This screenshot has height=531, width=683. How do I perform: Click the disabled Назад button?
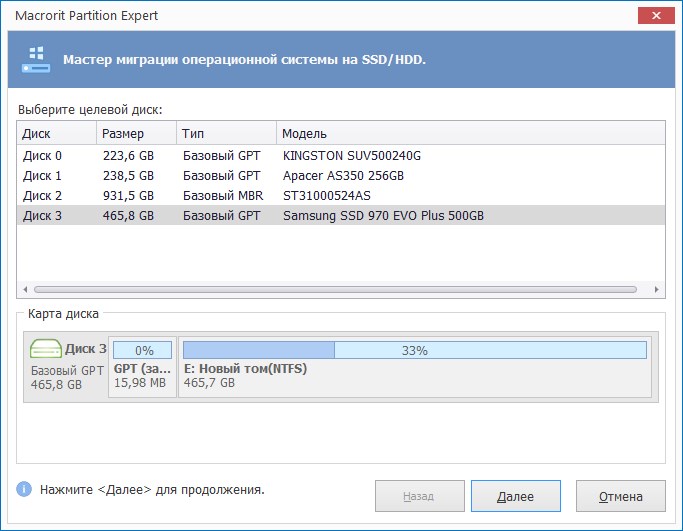[x=419, y=496]
